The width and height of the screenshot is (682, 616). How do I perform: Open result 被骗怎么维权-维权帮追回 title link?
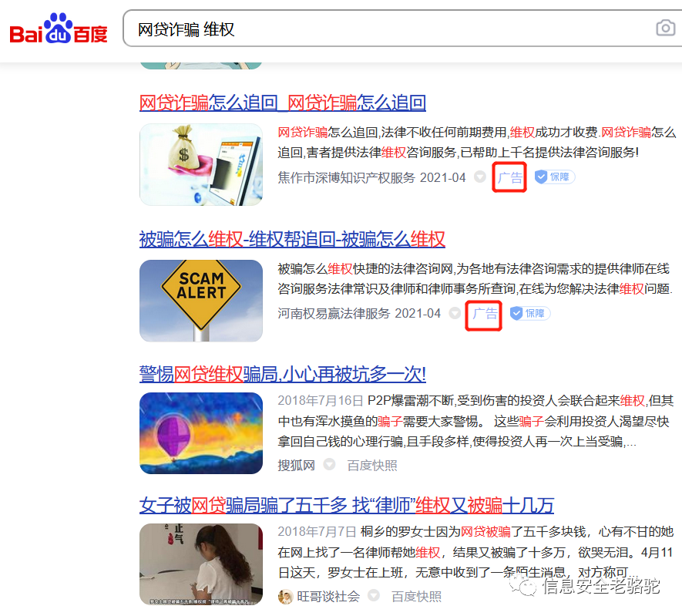[x=292, y=239]
